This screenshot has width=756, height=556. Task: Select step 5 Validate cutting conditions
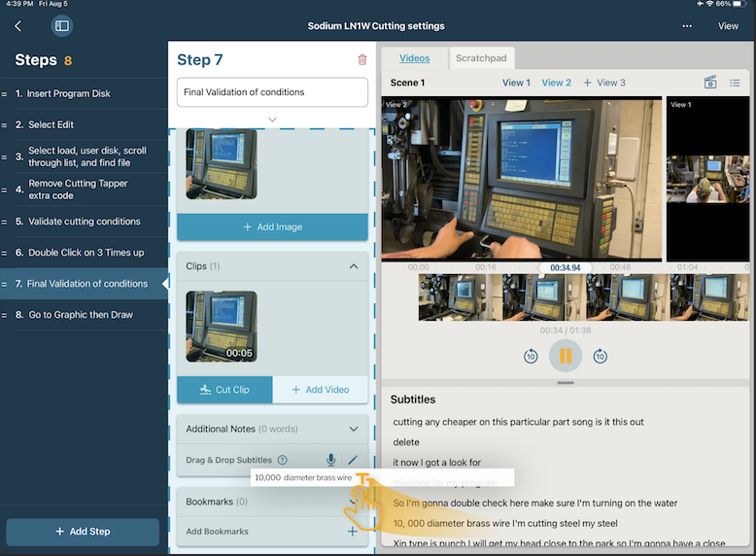tap(84, 222)
